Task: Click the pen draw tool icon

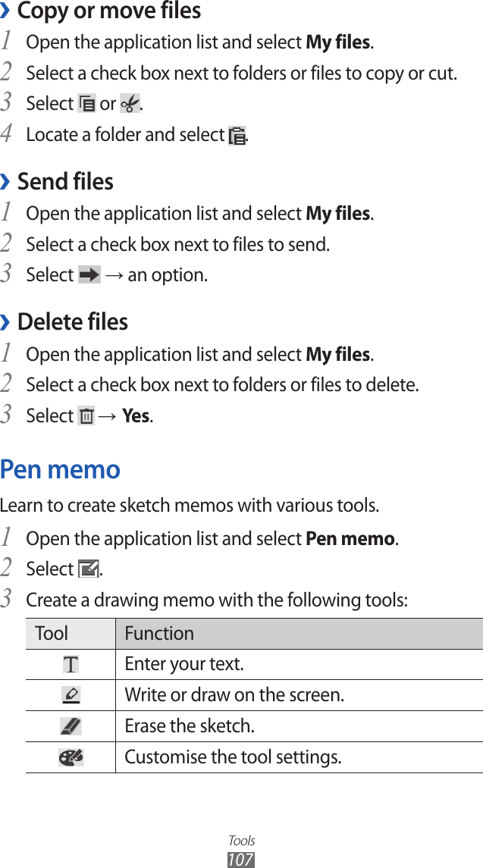Action: pos(71,695)
